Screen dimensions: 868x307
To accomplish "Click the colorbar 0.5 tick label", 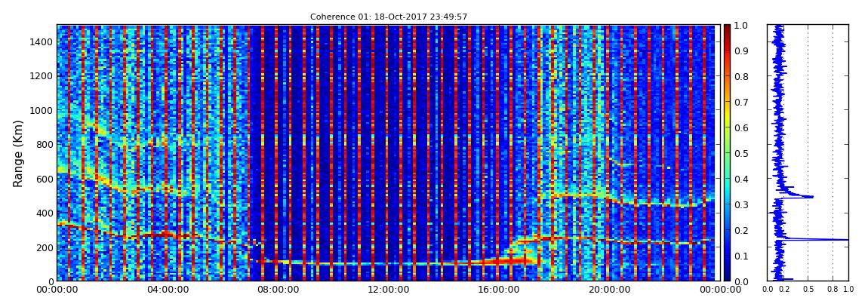I will (x=740, y=153).
